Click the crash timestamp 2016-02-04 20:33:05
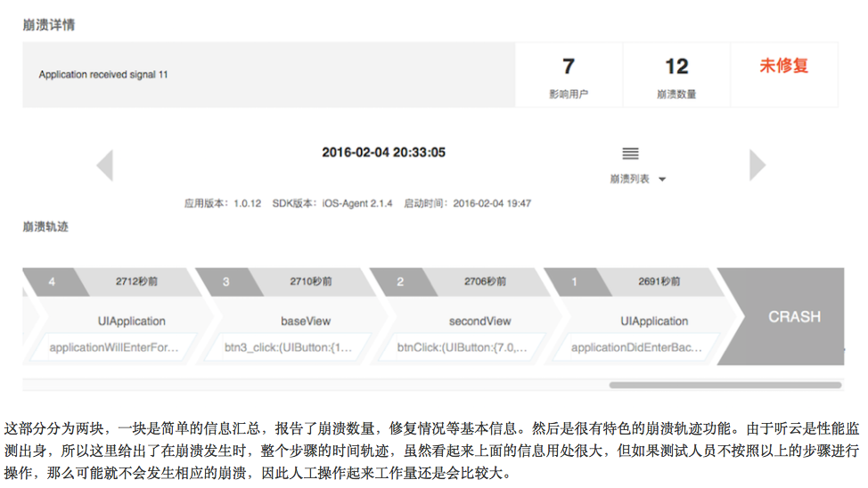The height and width of the screenshot is (488, 868). point(383,152)
